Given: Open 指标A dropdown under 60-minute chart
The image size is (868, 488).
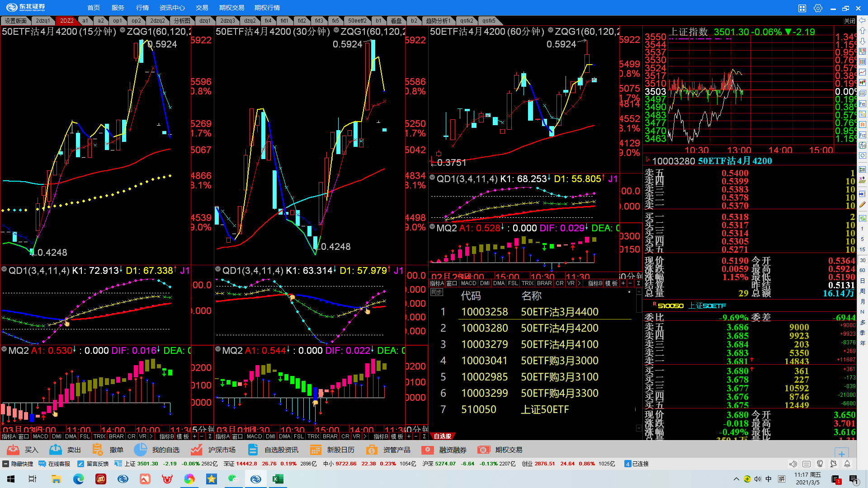Looking at the screenshot, I should (x=436, y=283).
